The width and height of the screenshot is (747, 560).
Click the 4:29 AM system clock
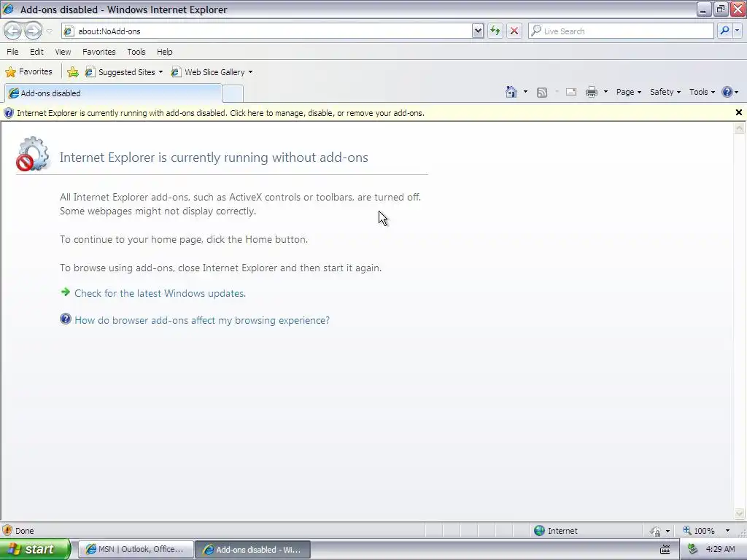[x=720, y=550]
